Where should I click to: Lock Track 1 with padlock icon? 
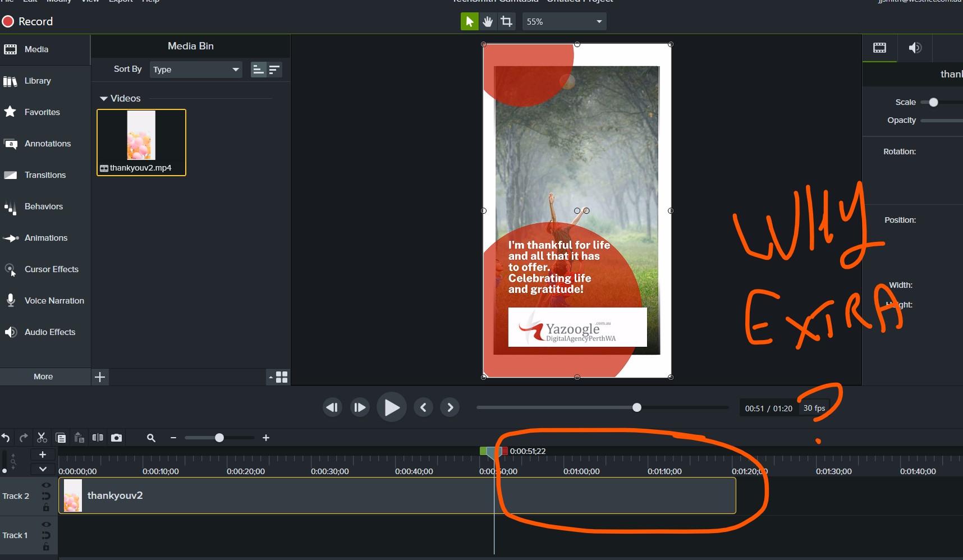[x=46, y=547]
